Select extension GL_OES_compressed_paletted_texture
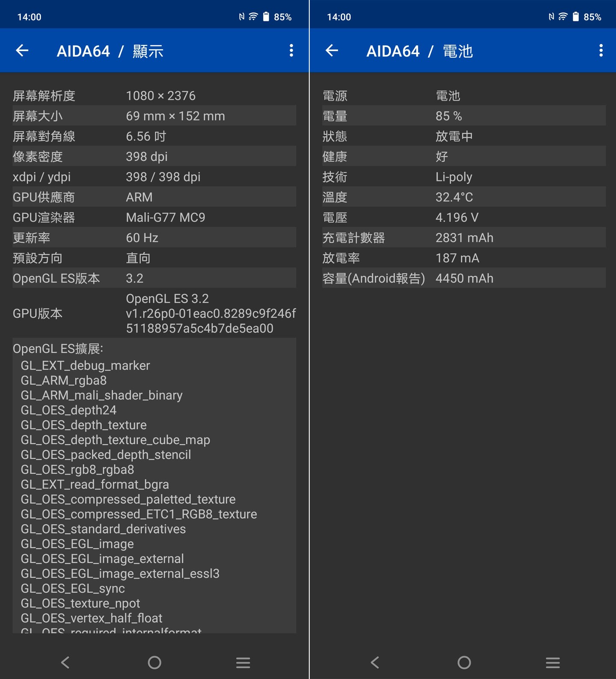Image resolution: width=616 pixels, height=679 pixels. point(128,499)
